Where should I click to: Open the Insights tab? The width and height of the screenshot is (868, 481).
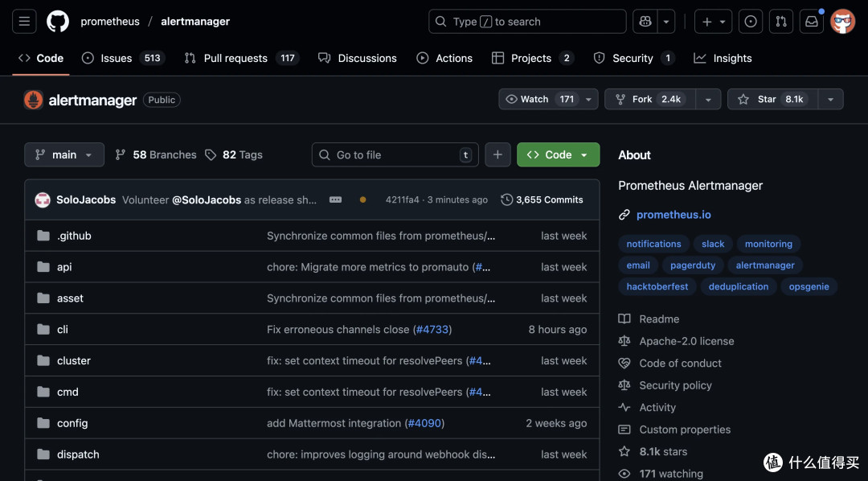[x=723, y=58]
